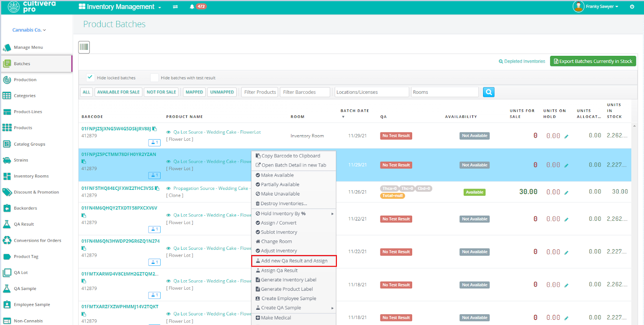This screenshot has height=325, width=644.
Task: Select NOT FOR SALE filter
Action: [161, 92]
